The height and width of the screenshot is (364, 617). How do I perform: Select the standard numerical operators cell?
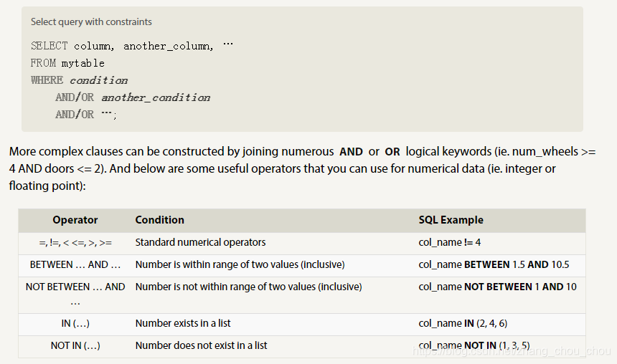click(x=200, y=242)
